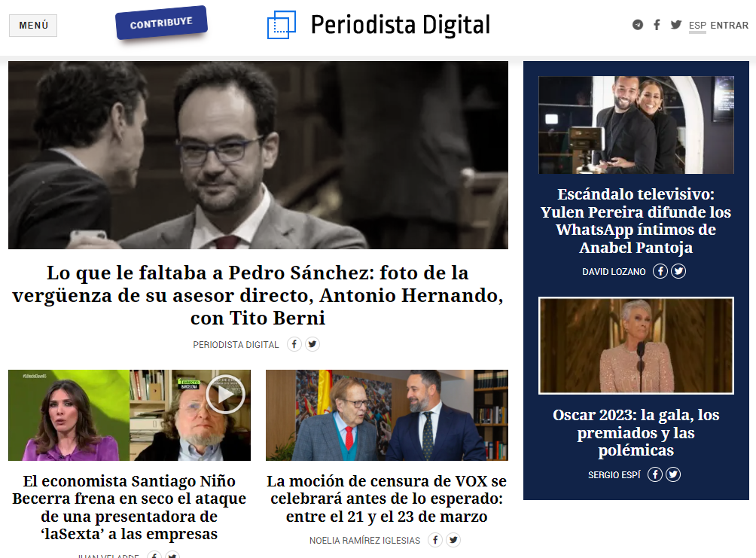The image size is (756, 558).
Task: Open the MENÚ button
Action: tap(33, 26)
